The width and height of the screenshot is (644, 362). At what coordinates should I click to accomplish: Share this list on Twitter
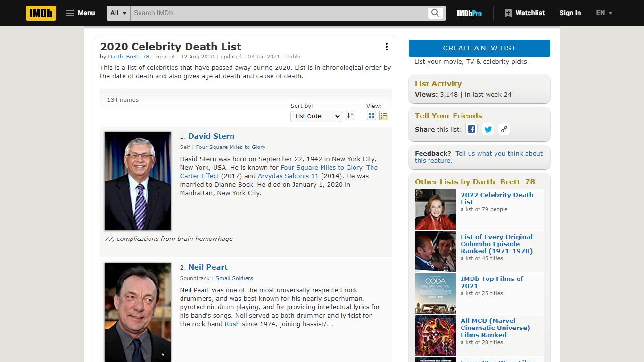point(488,129)
